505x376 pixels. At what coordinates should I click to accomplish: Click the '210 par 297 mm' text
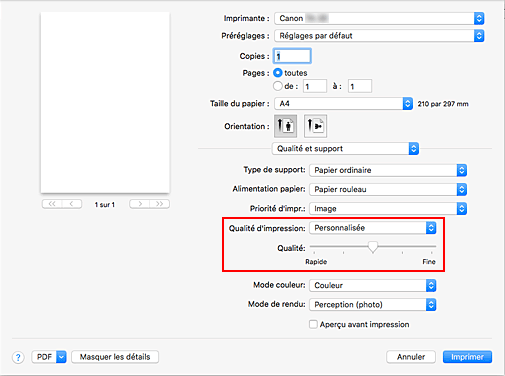[443, 104]
